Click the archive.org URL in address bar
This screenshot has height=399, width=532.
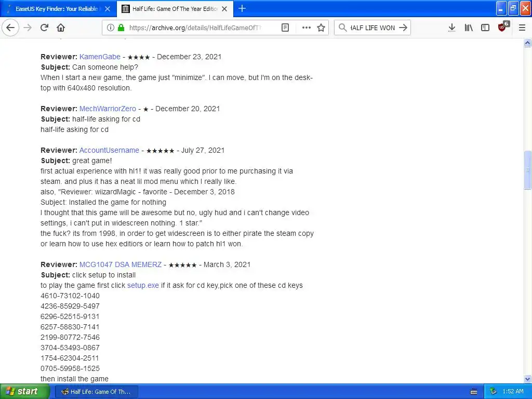click(195, 28)
